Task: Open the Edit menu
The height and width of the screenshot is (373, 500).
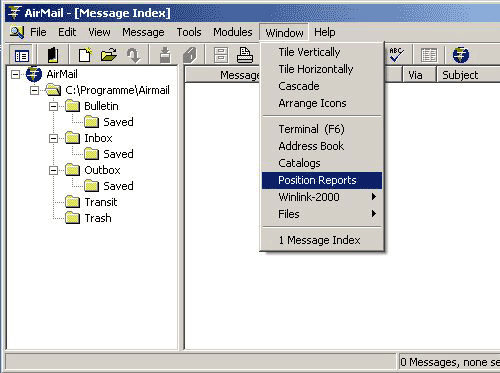Action: 67,32
